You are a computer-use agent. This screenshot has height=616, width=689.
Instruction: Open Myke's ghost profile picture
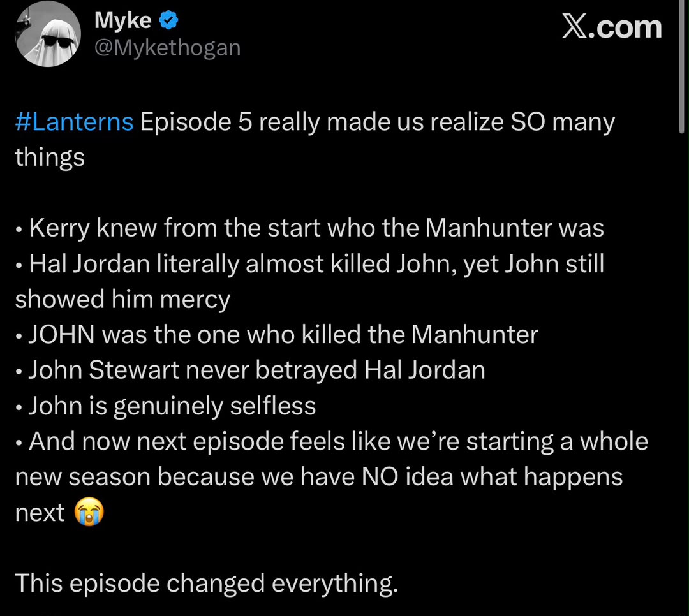(48, 34)
